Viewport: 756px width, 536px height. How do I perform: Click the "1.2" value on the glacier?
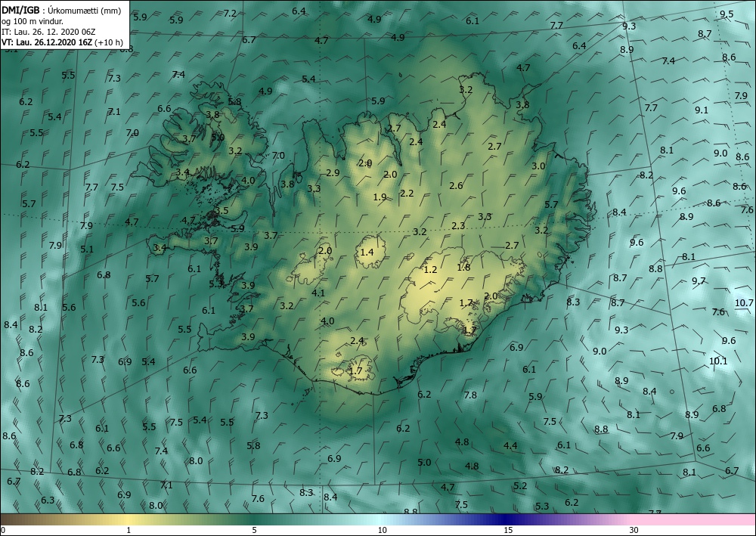[430, 269]
